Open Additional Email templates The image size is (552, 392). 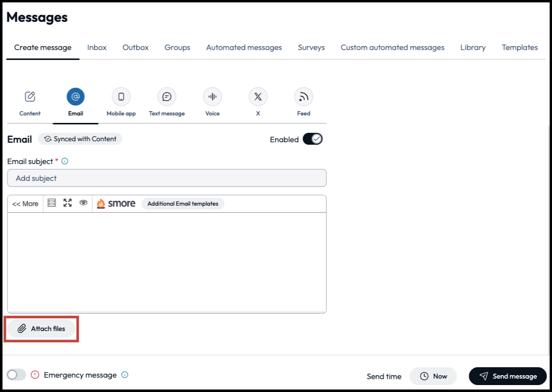[183, 203]
